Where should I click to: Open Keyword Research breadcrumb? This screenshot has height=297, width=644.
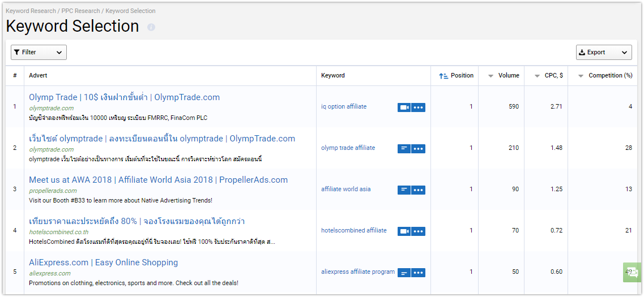click(x=31, y=11)
